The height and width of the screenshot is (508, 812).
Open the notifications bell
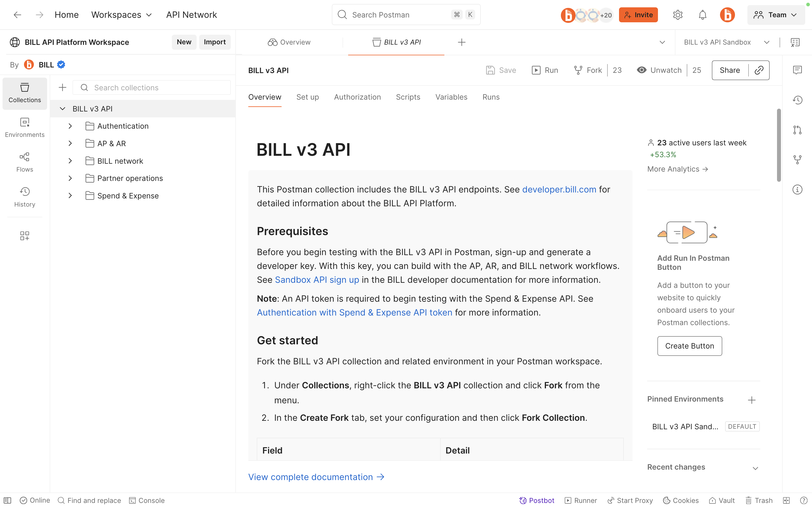tap(703, 15)
